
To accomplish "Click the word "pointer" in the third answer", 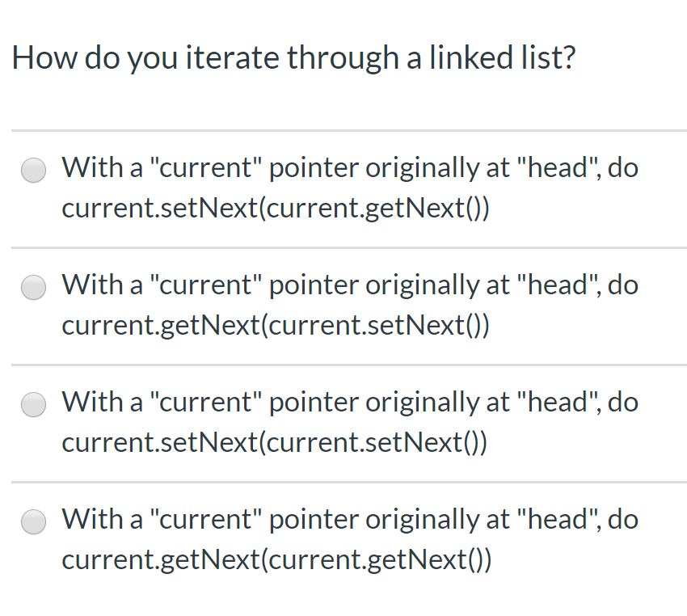I will click(313, 403).
